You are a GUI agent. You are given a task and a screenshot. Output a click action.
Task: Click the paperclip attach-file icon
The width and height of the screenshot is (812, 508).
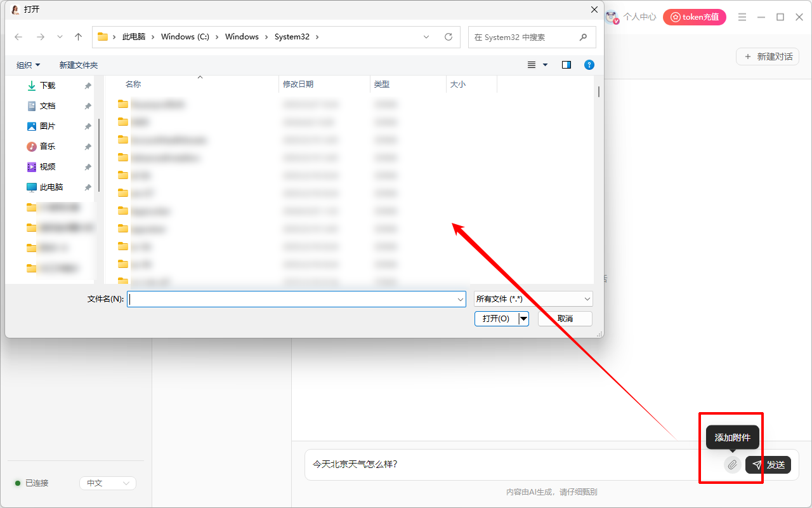tap(732, 465)
